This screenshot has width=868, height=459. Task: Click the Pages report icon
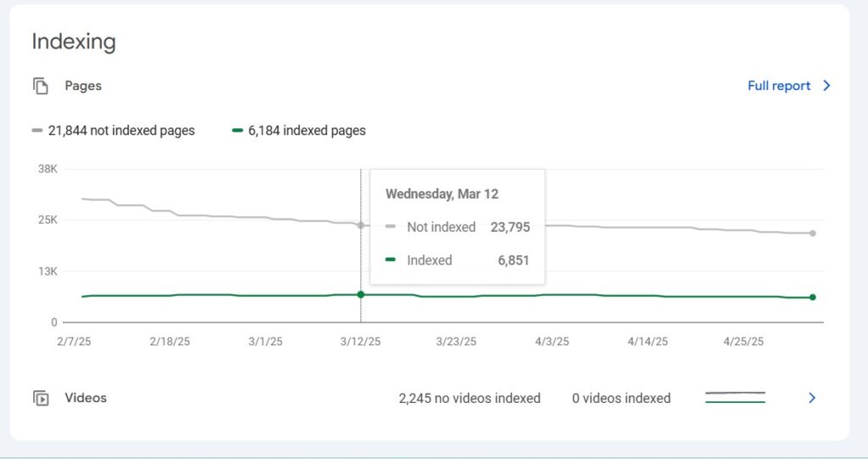coord(40,86)
